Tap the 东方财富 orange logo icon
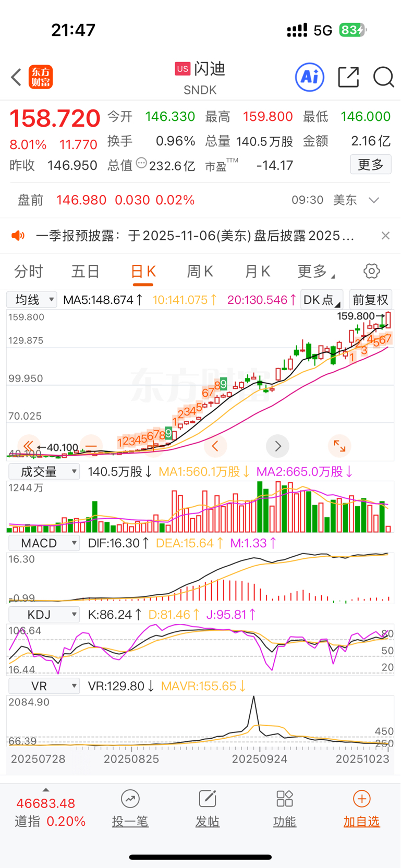 point(41,77)
